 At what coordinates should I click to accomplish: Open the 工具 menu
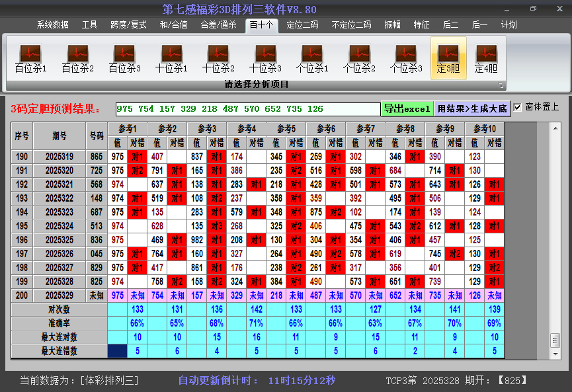(x=89, y=24)
